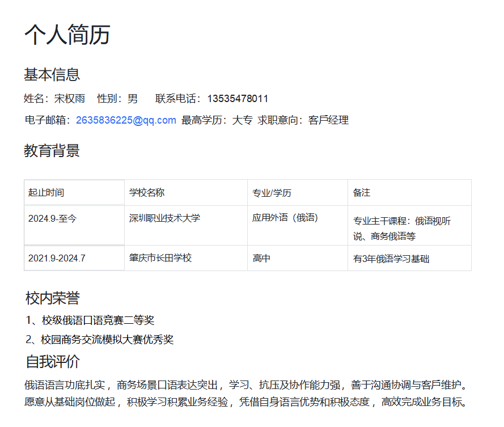Click the 专业/学历 column header
The width and height of the screenshot is (504, 427).
(298, 192)
